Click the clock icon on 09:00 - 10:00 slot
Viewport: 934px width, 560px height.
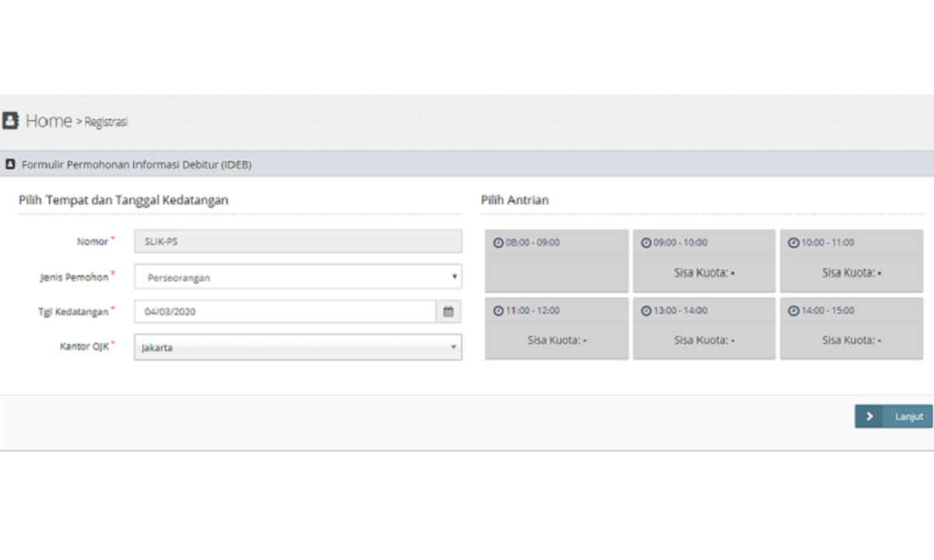click(x=645, y=243)
